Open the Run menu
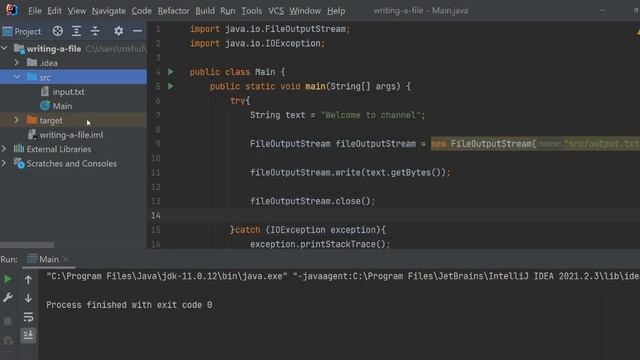 point(228,11)
